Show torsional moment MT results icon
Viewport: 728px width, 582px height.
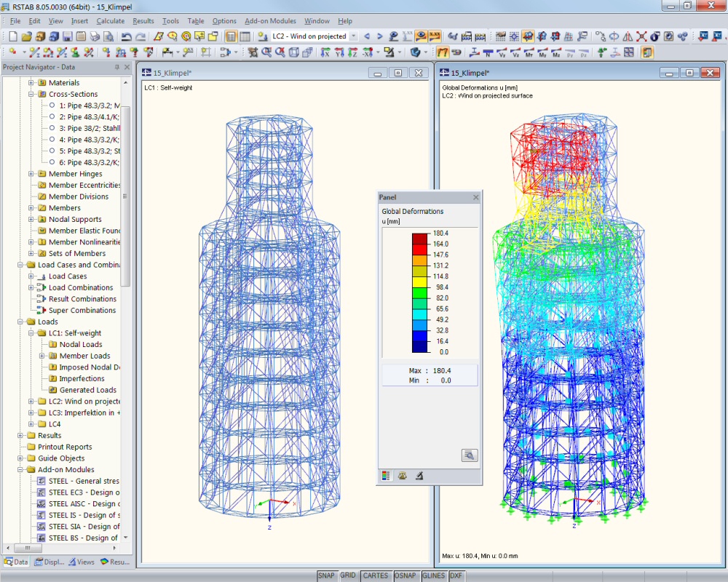529,52
